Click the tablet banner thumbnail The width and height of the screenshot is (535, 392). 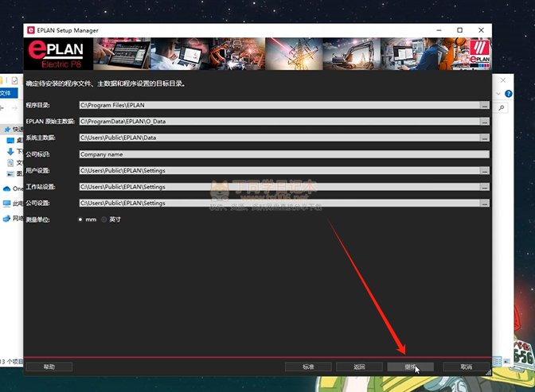[122, 54]
